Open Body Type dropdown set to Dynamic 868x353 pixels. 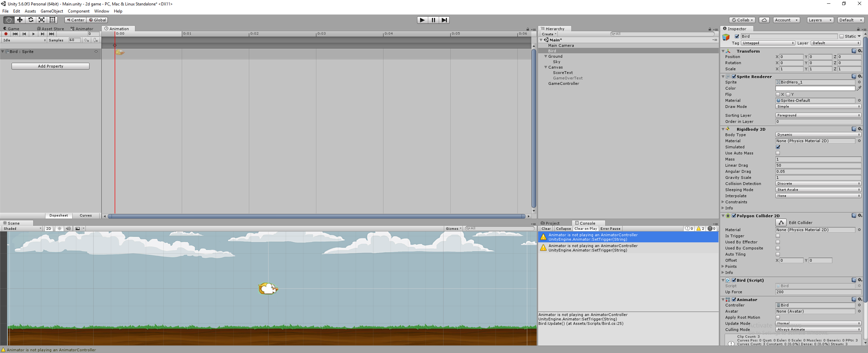pos(818,135)
